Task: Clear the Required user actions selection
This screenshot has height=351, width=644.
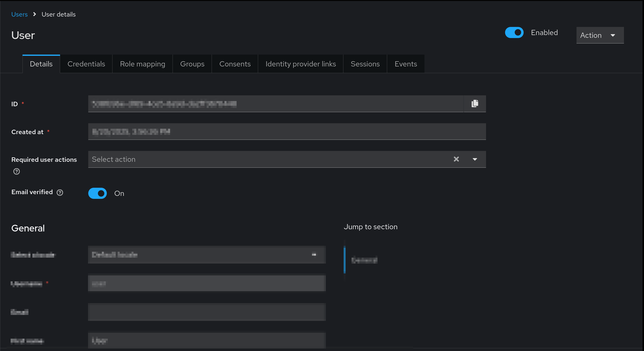Action: click(456, 159)
